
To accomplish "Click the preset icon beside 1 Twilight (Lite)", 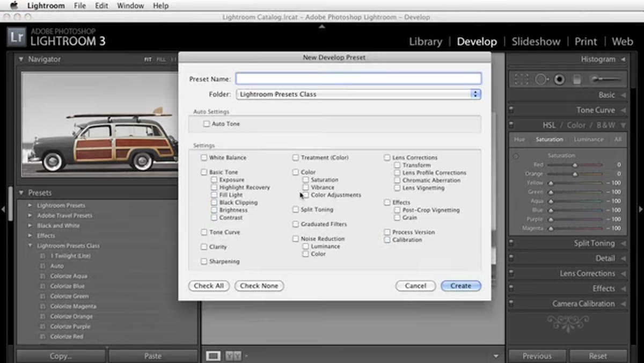I will tap(42, 256).
